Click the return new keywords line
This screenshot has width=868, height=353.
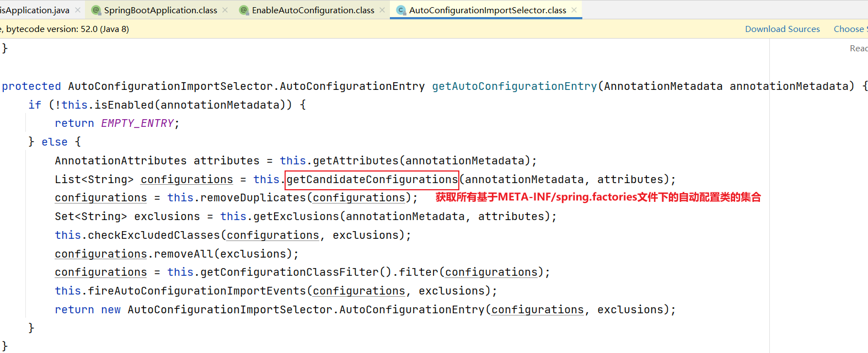[x=88, y=309]
